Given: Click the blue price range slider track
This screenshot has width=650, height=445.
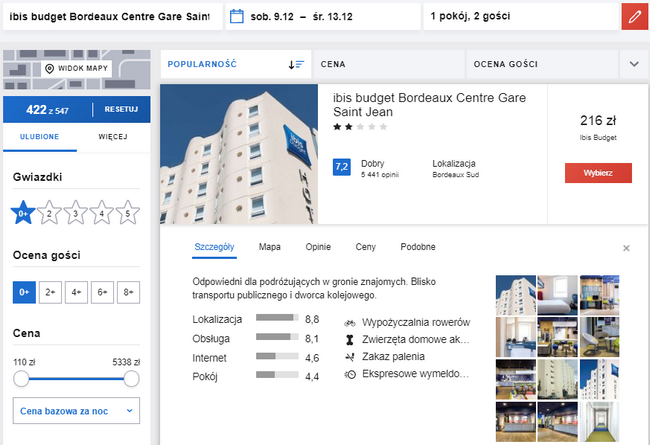Looking at the screenshot, I should 76,379.
